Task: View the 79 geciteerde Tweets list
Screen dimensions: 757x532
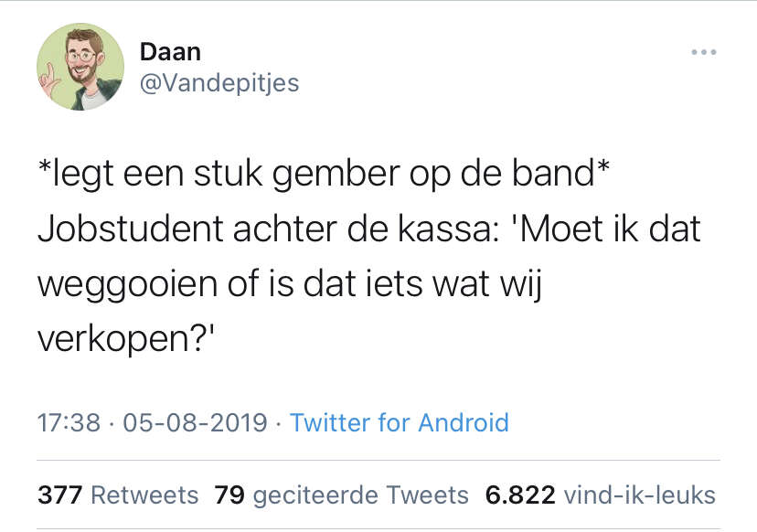Action: pyautogui.click(x=341, y=495)
